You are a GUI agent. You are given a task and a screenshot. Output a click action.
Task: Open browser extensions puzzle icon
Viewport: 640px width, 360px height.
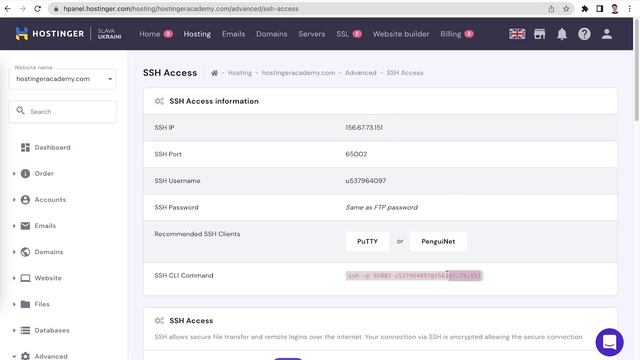click(584, 9)
